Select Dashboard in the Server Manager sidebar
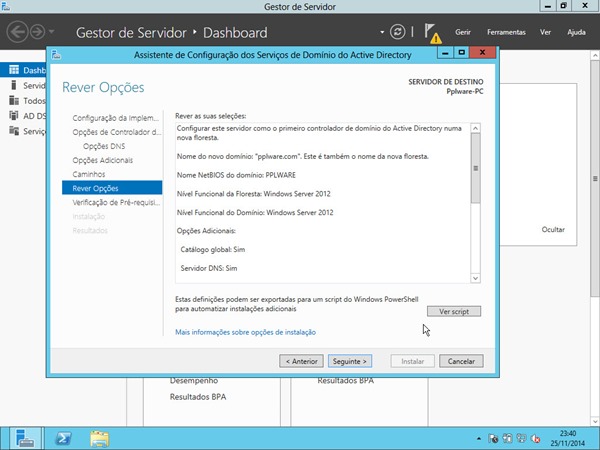 23,70
